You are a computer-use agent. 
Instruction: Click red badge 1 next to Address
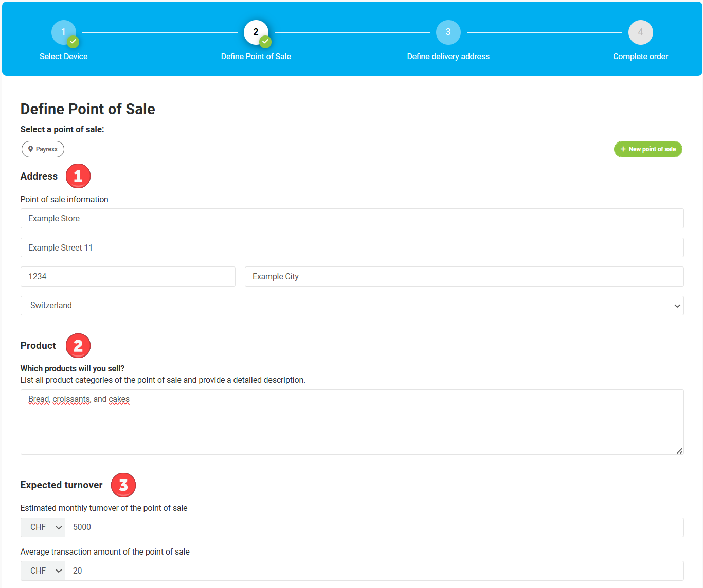[78, 176]
